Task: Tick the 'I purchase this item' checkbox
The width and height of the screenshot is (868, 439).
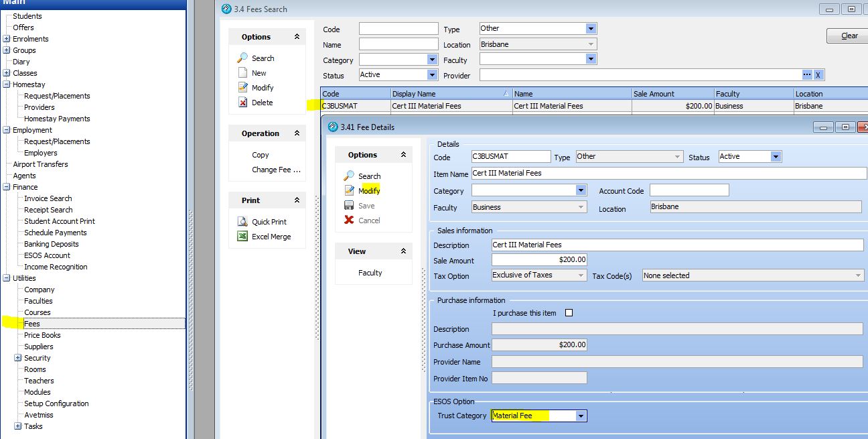Action: [569, 313]
